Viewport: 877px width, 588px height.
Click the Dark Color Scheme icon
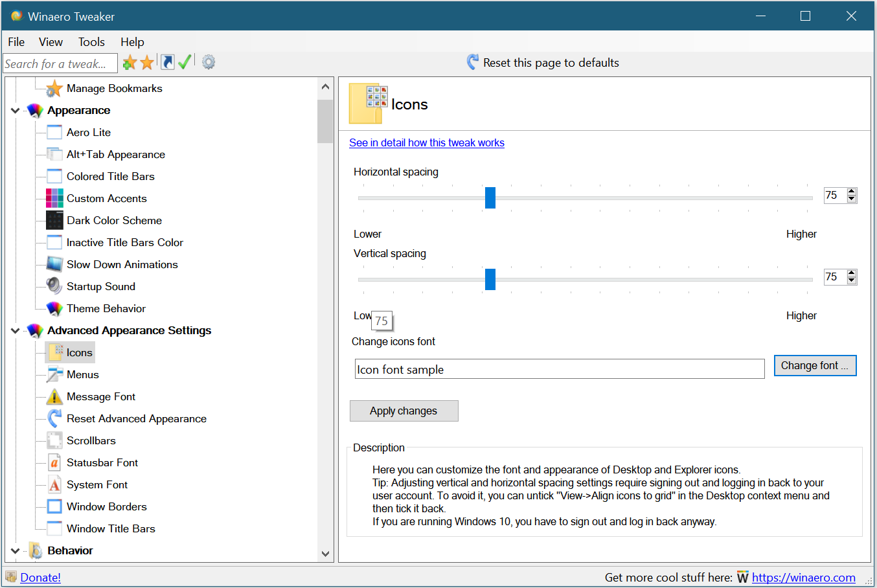(54, 221)
